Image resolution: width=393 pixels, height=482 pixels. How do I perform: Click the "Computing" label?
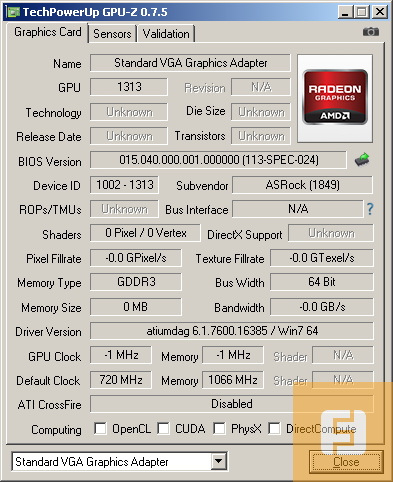click(x=56, y=430)
